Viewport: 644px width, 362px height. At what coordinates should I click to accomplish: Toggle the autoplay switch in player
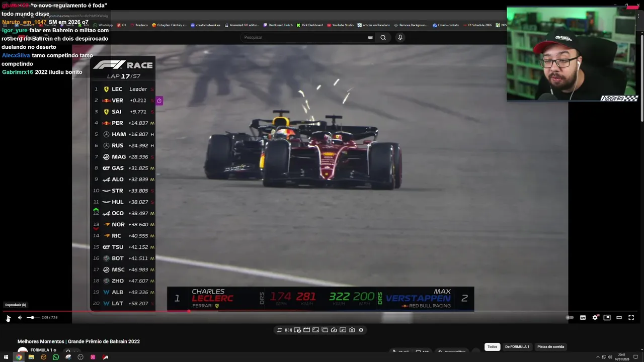click(x=570, y=317)
